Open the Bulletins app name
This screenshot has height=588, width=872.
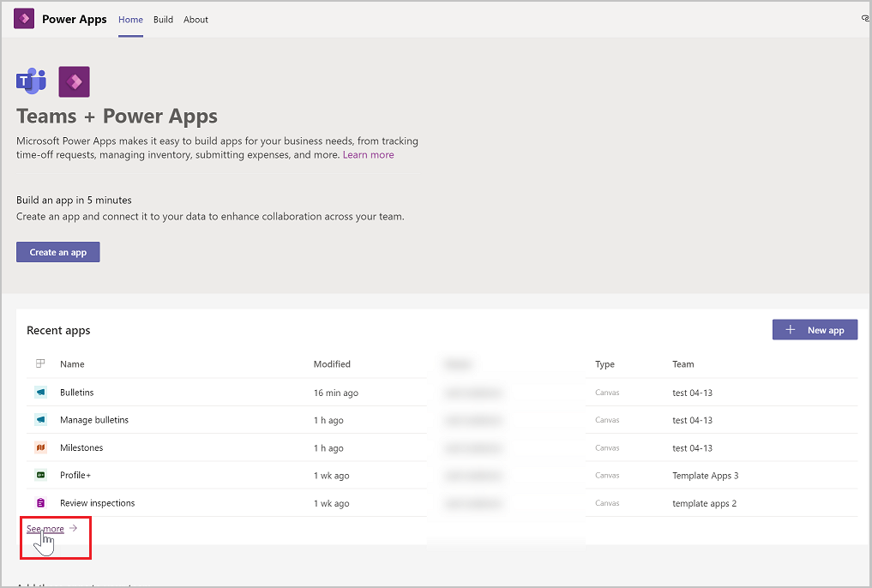(77, 393)
